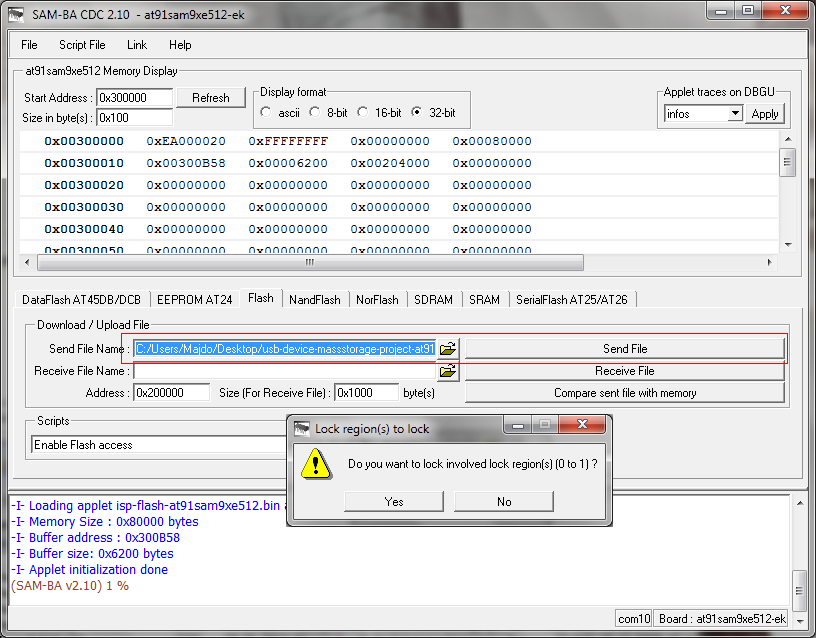This screenshot has width=816, height=638.
Task: Click the Receive File button
Action: click(624, 371)
